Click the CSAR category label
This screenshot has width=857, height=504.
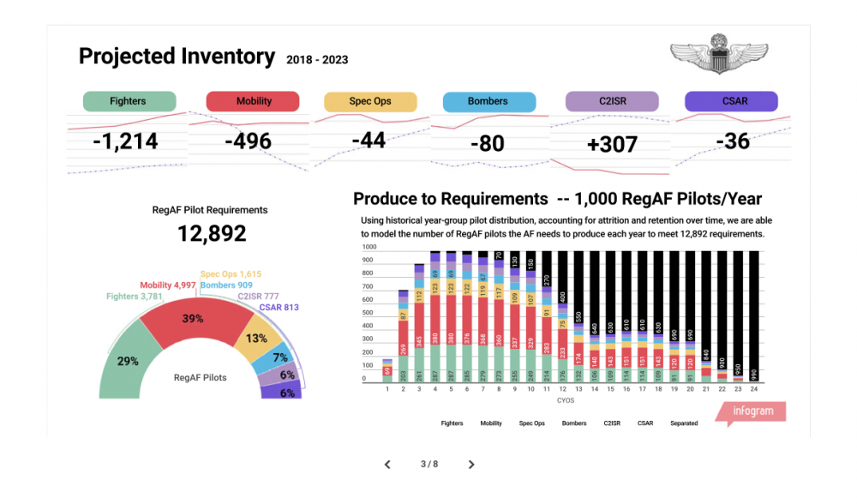[x=731, y=101]
